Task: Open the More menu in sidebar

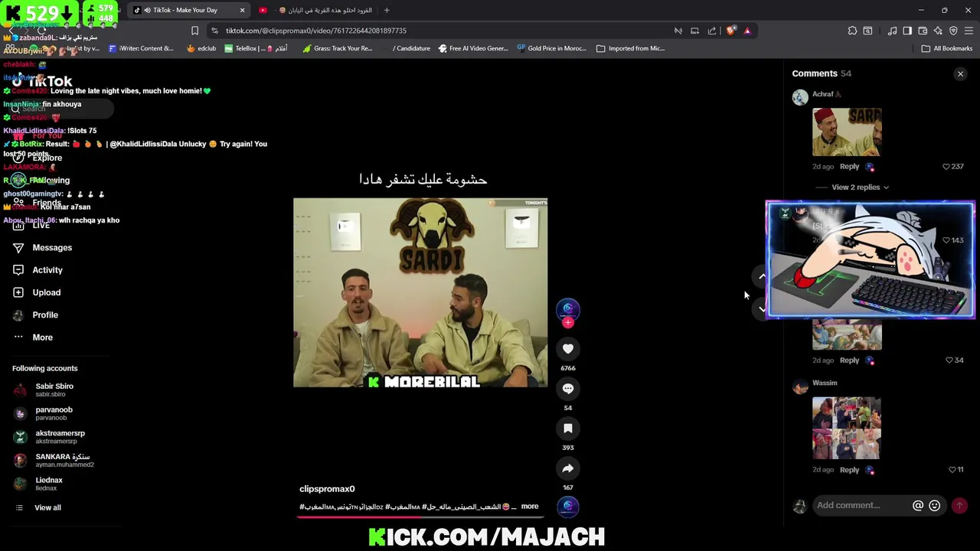Action: (x=33, y=337)
